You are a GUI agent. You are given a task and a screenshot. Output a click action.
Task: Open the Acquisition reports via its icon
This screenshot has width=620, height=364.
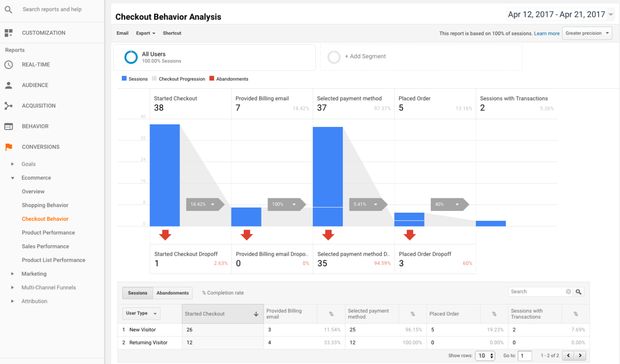pyautogui.click(x=9, y=106)
